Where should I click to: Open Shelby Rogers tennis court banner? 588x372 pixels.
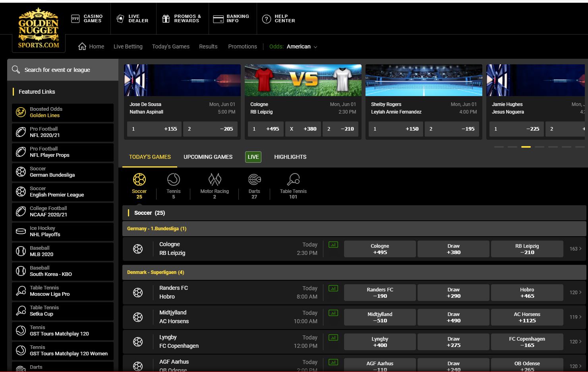tap(424, 80)
